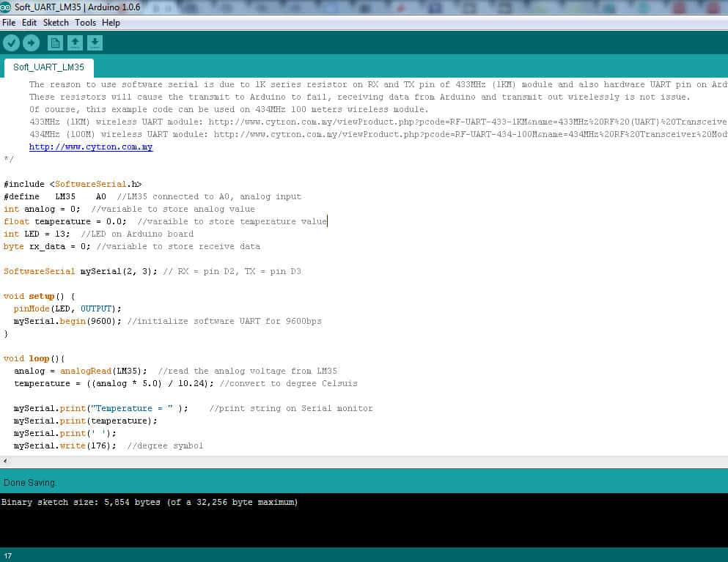Select the Soft_UART_LM35 tab
This screenshot has width=728, height=562.
coord(48,67)
